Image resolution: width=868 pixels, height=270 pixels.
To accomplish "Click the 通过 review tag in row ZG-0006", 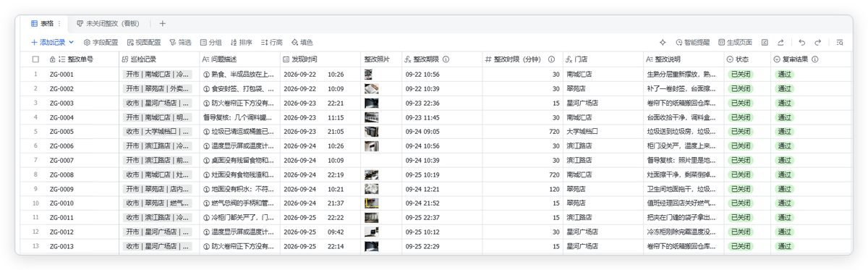I will [x=784, y=145].
